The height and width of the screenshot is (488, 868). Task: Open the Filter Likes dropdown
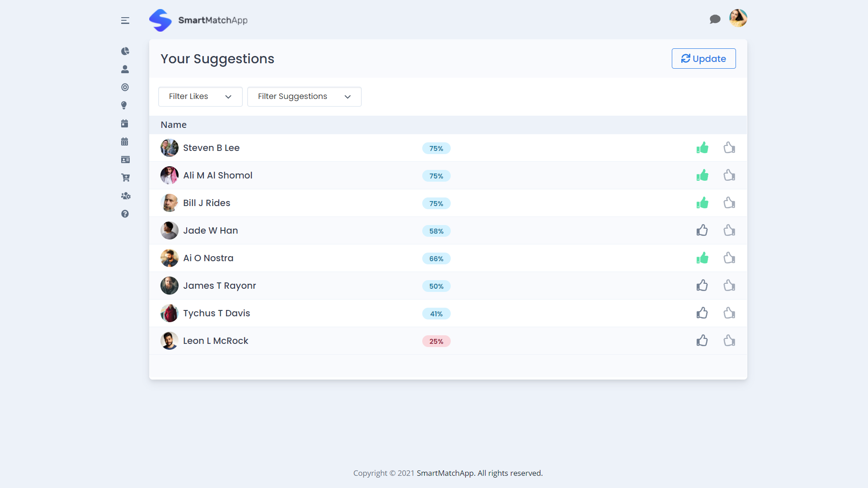click(x=200, y=96)
